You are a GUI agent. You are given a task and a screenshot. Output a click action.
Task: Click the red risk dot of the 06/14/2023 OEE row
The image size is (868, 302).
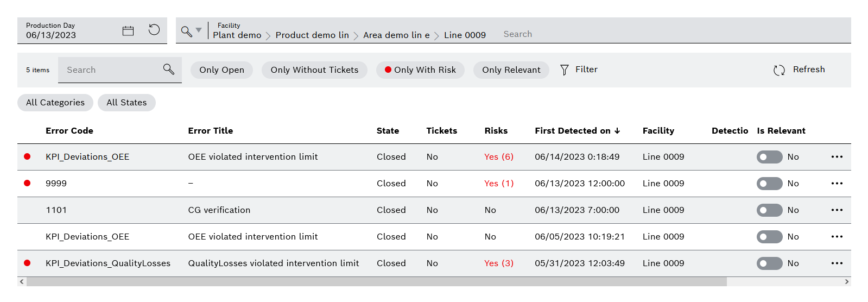tap(27, 156)
